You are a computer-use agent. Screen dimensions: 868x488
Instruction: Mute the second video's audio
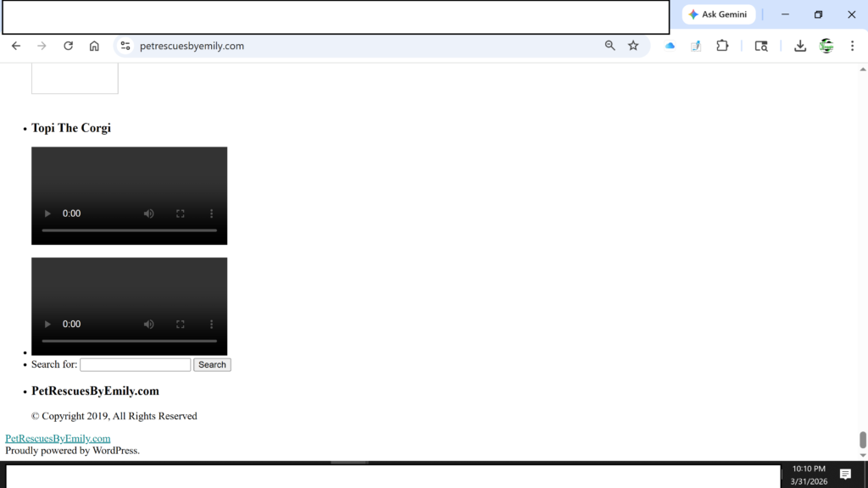coord(149,324)
